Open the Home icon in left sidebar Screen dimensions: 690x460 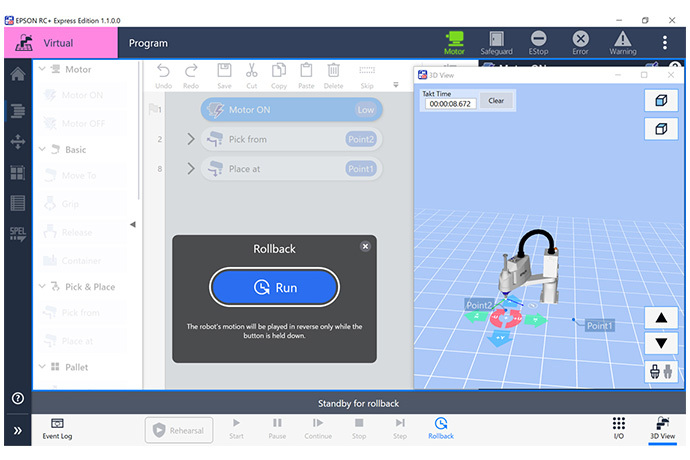(x=18, y=74)
